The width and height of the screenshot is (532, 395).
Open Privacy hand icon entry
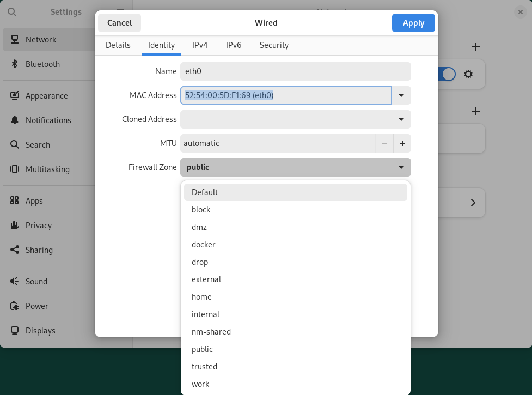tap(15, 226)
